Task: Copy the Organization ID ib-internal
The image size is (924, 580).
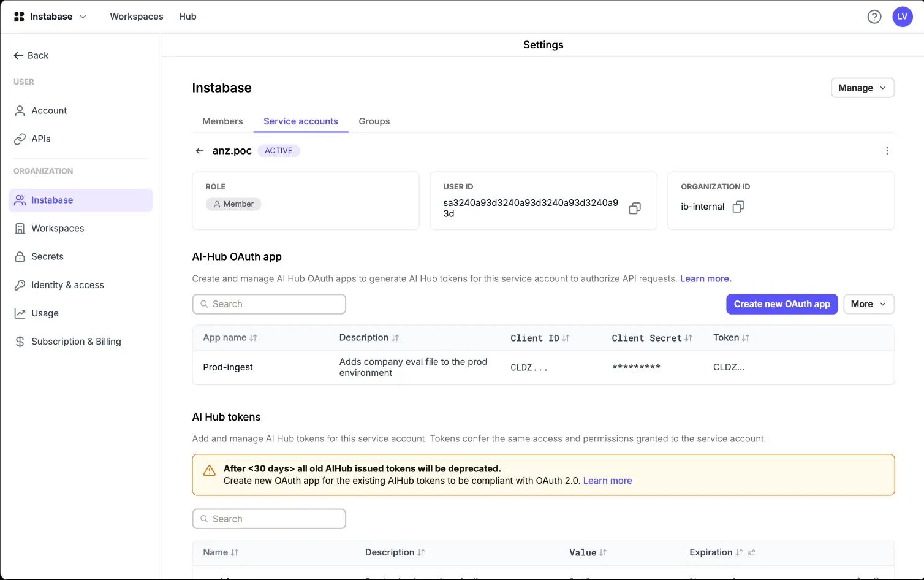Action: coord(738,207)
